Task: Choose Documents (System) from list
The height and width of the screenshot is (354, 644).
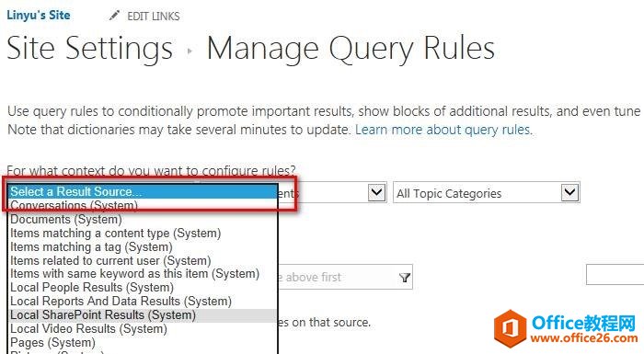Action: [x=143, y=220]
